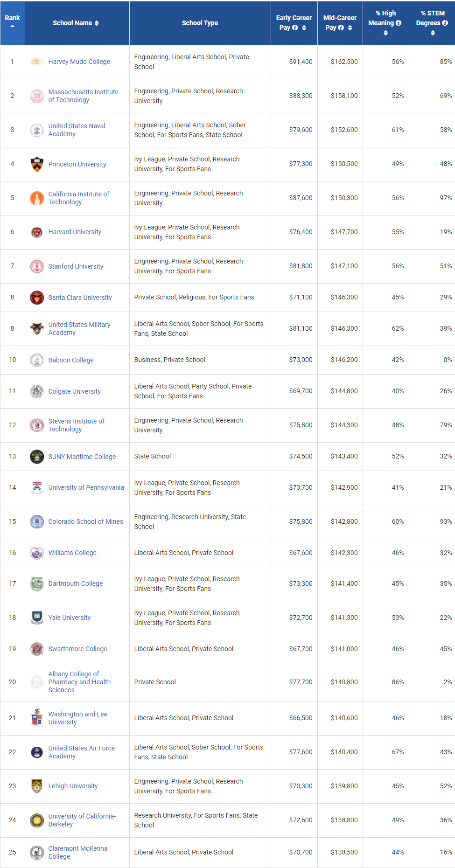Click info icon next to % High Meaning
This screenshot has height=868, width=455.
tap(399, 23)
